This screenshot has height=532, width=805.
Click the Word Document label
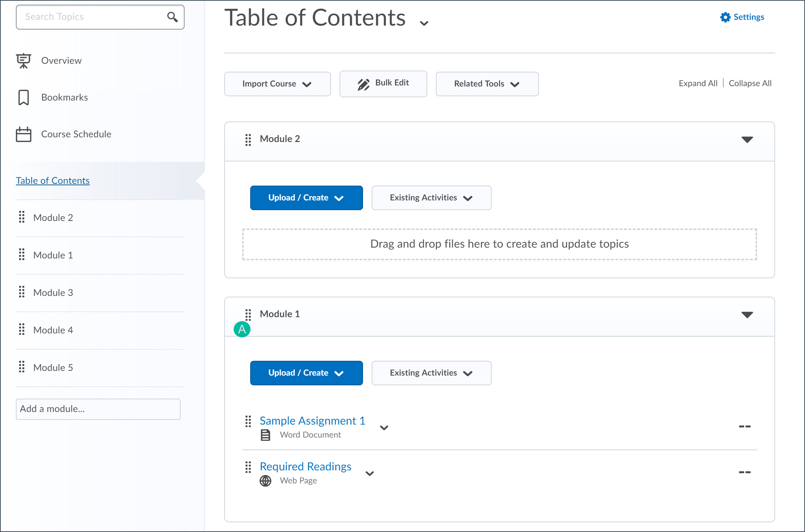coord(310,435)
